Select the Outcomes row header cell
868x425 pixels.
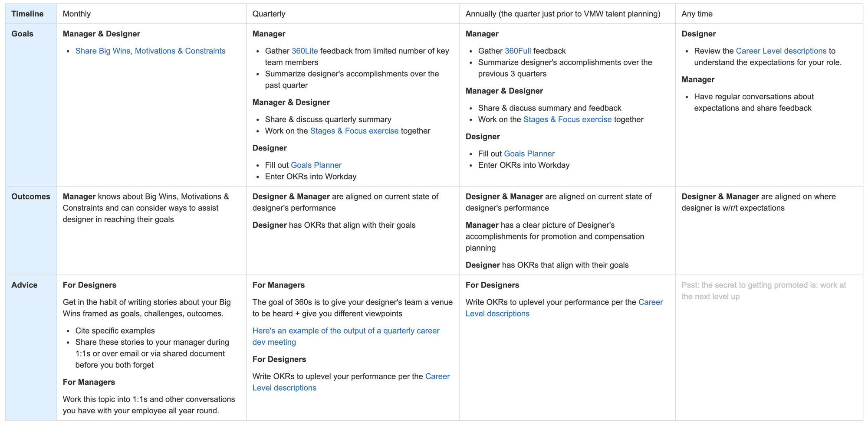(31, 231)
